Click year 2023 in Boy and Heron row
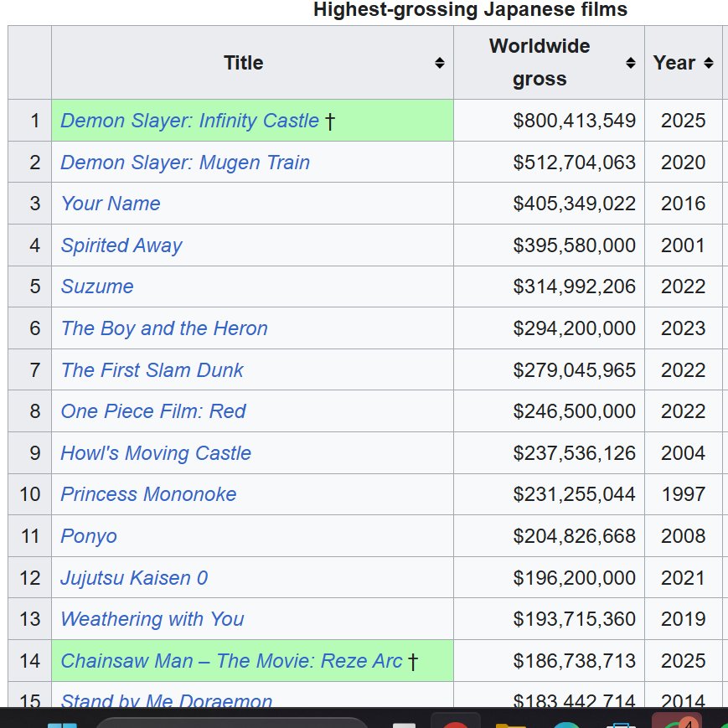 (683, 328)
